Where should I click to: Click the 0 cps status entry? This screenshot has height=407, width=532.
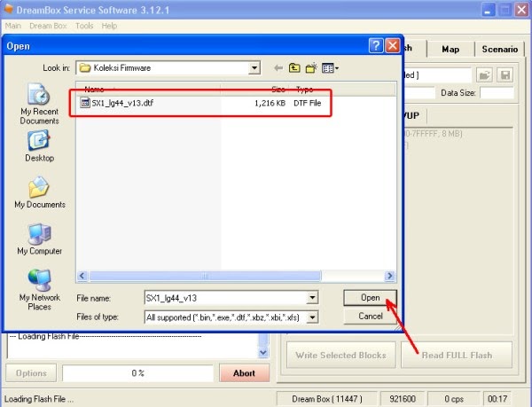point(454,399)
